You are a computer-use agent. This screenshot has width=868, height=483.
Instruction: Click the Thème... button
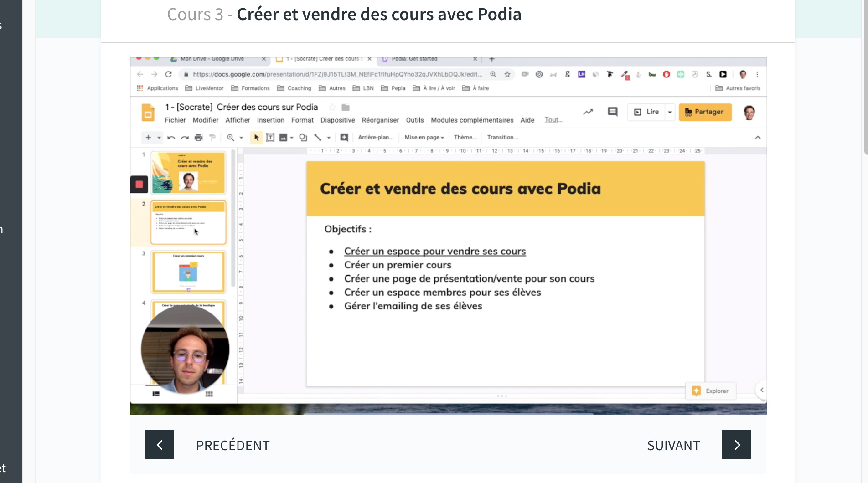465,137
